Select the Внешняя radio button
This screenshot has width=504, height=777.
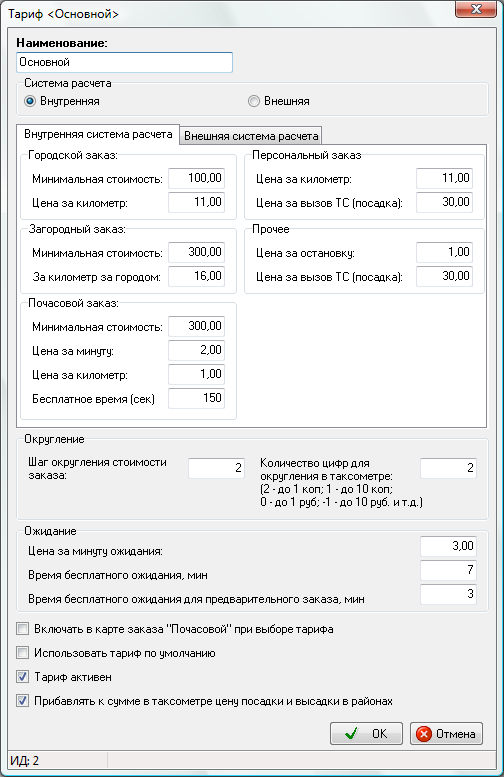254,101
